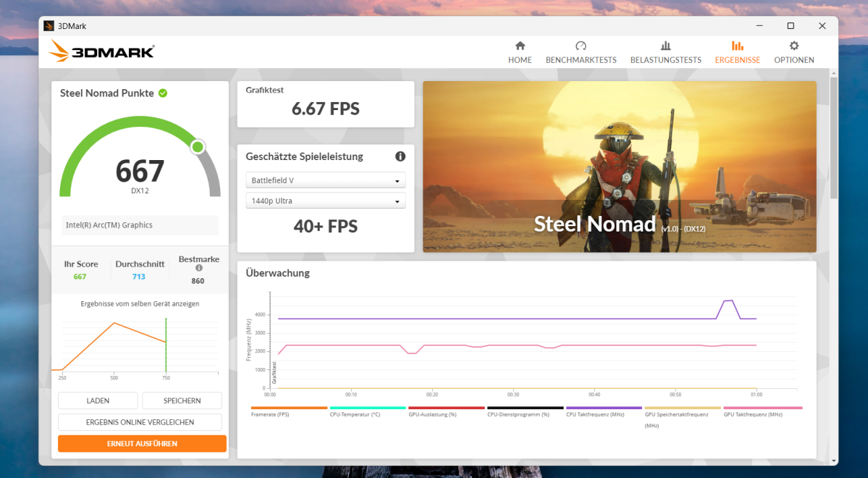Screen dimensions: 868x478
Task: Click the Intel(R) Arc(TM) Graphics field
Action: click(140, 225)
